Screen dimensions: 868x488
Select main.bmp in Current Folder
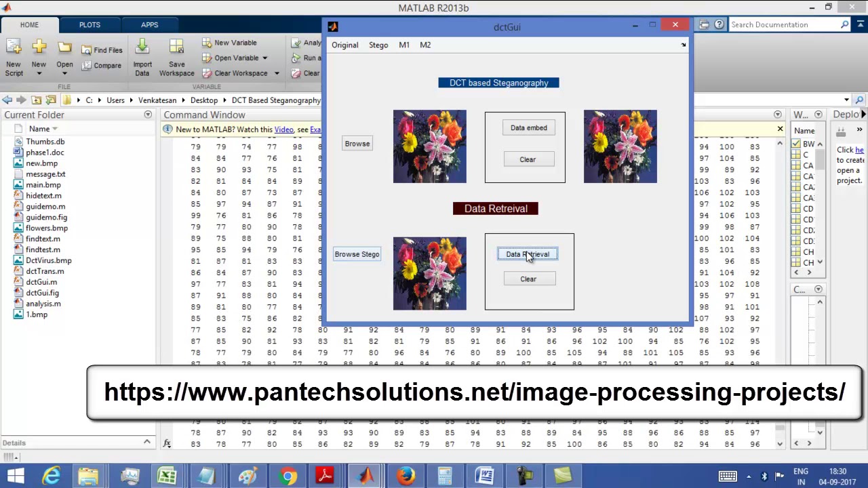point(43,185)
